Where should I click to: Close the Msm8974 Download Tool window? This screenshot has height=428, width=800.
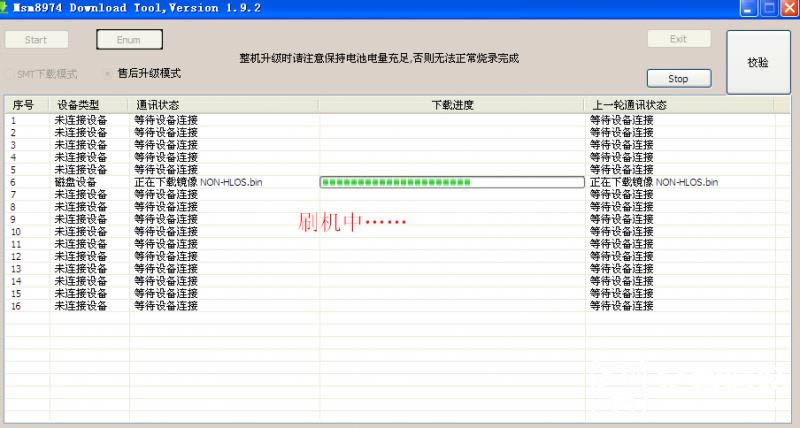coord(788,8)
